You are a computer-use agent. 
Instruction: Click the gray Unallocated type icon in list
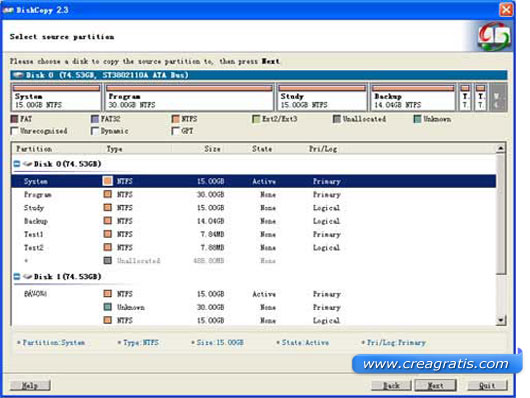[107, 260]
